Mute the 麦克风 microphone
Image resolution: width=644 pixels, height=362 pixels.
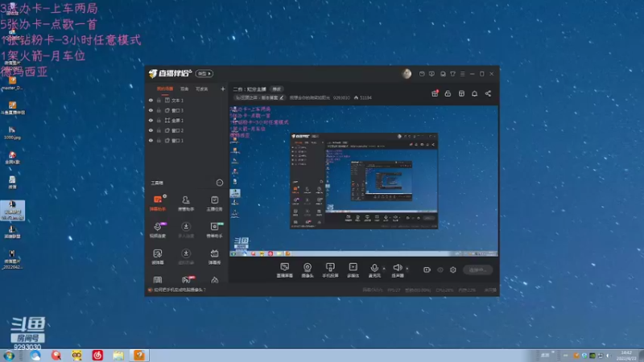[374, 270]
